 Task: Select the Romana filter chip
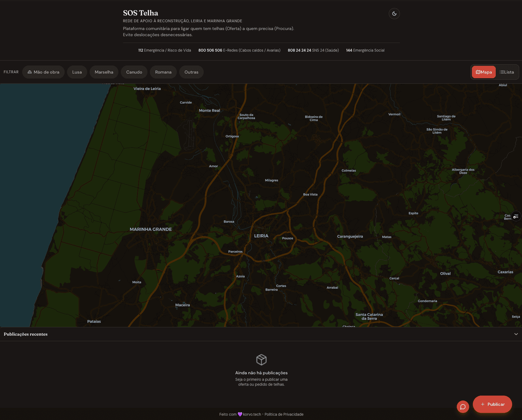pos(163,72)
